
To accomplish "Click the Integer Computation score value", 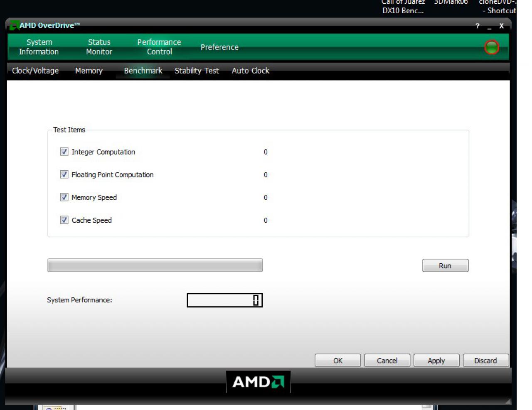I will (x=266, y=152).
